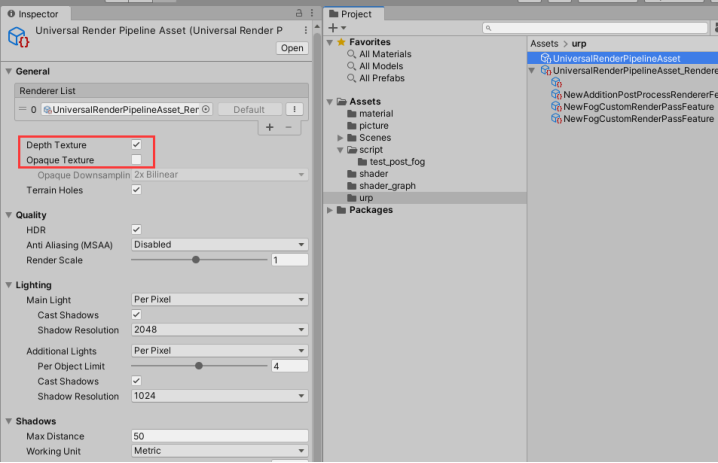Click the Per Object Limit value field

pos(290,365)
